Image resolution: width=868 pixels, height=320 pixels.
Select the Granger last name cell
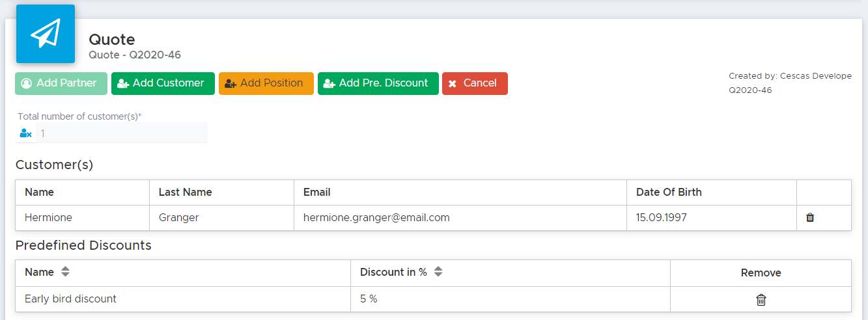point(222,218)
